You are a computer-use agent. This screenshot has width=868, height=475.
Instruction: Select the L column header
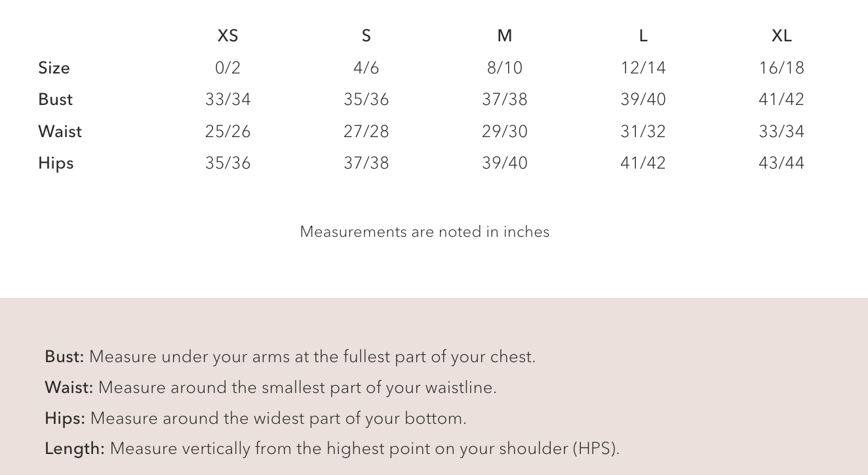[643, 35]
